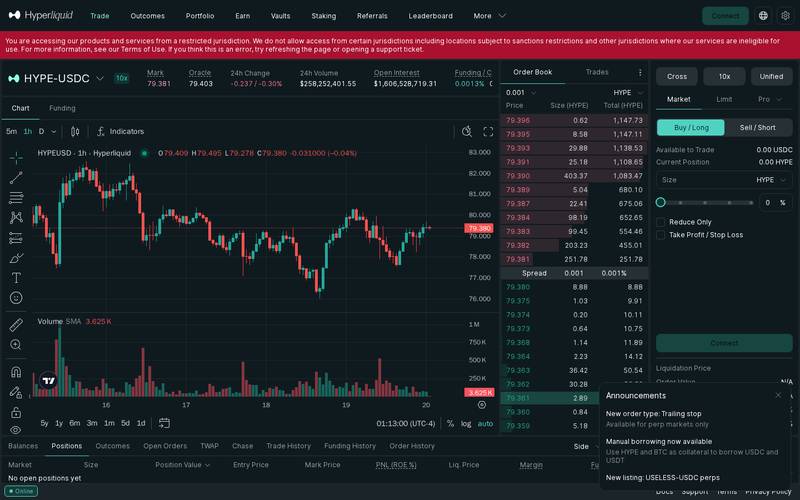The height and width of the screenshot is (500, 800).
Task: Open the language globe menu
Action: (x=763, y=16)
